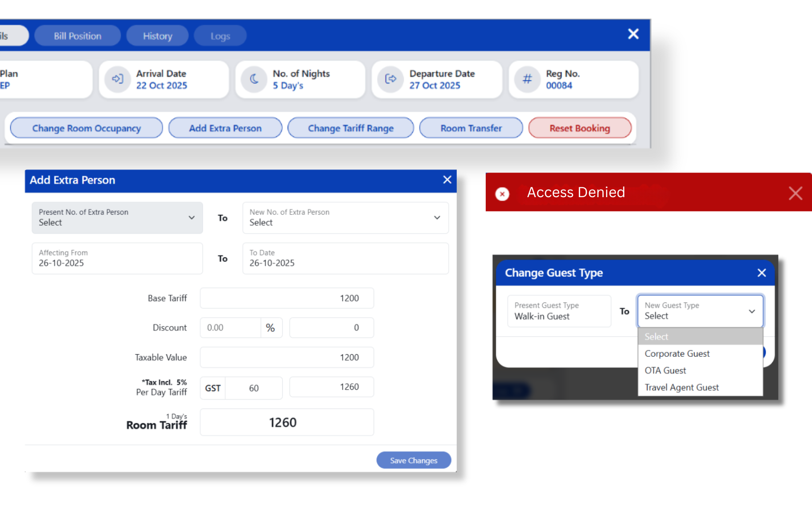812x508 pixels.
Task: Open the New Guest Type dropdown
Action: coord(700,311)
